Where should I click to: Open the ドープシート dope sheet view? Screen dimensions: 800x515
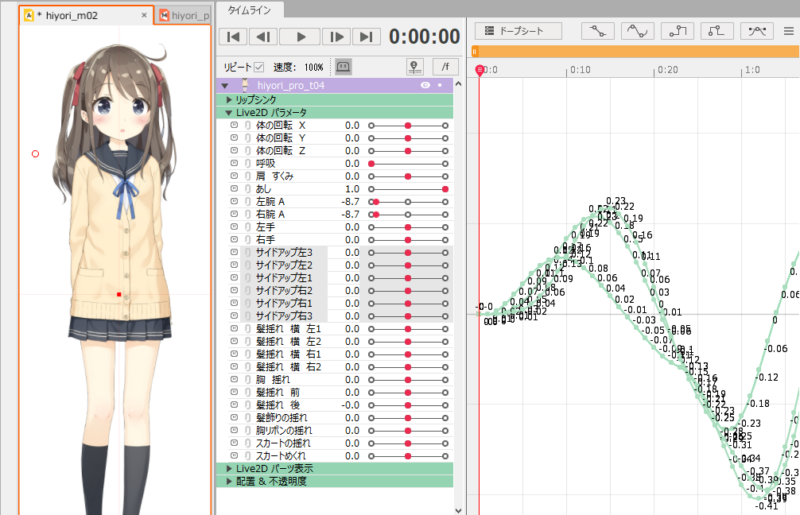tap(518, 31)
